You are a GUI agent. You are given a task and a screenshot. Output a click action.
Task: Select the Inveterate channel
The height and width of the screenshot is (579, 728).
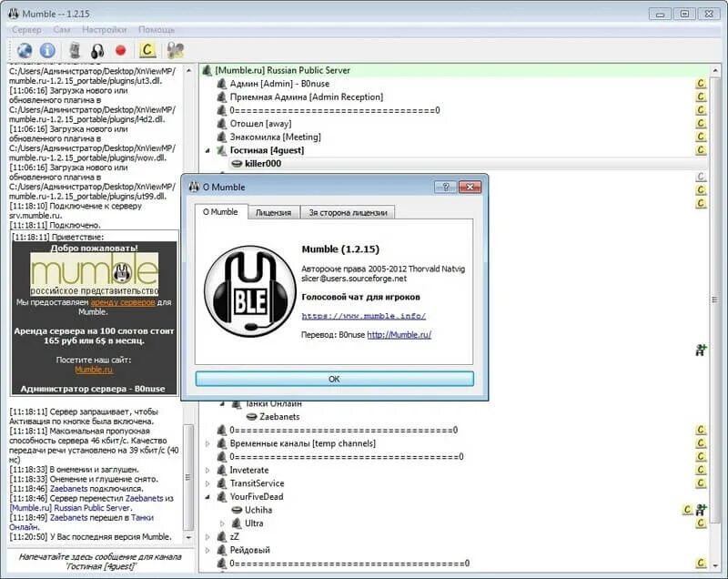(248, 470)
